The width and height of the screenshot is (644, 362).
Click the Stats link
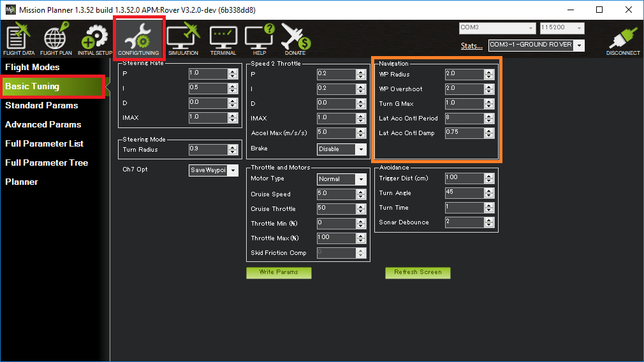pyautogui.click(x=472, y=46)
